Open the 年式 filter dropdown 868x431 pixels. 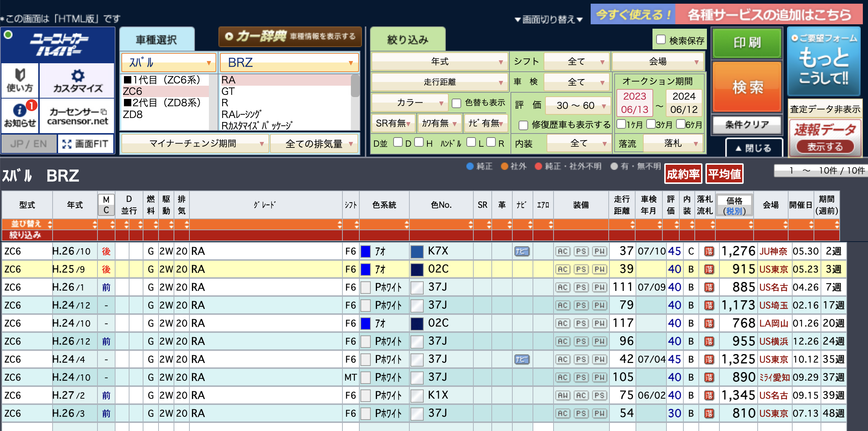[x=440, y=61]
